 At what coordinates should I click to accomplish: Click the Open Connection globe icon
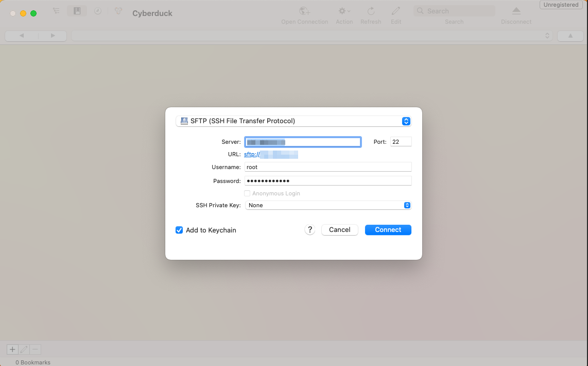tap(304, 11)
